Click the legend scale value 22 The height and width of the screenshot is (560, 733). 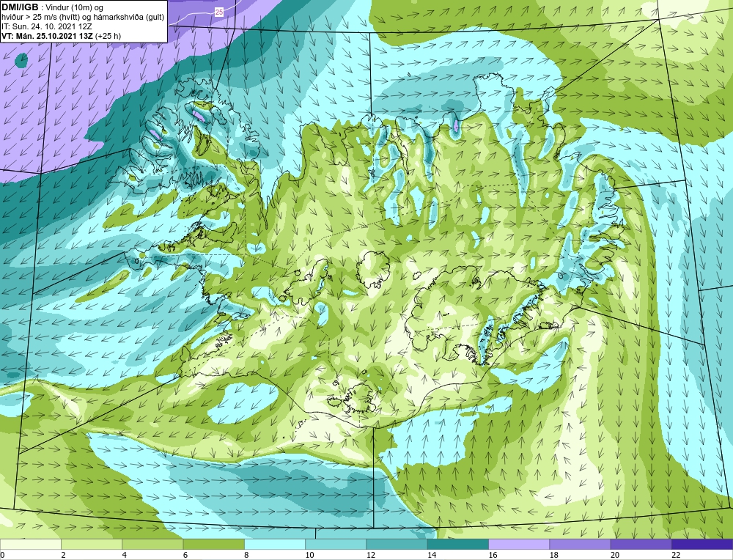[x=676, y=556]
